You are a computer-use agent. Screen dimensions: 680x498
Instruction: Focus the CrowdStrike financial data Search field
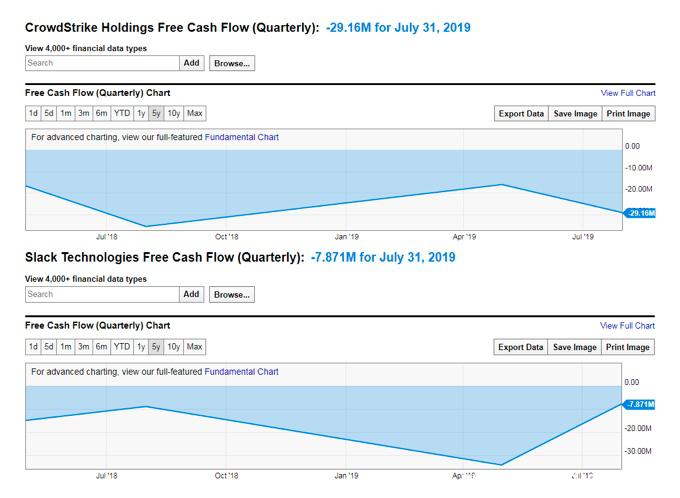pyautogui.click(x=102, y=63)
